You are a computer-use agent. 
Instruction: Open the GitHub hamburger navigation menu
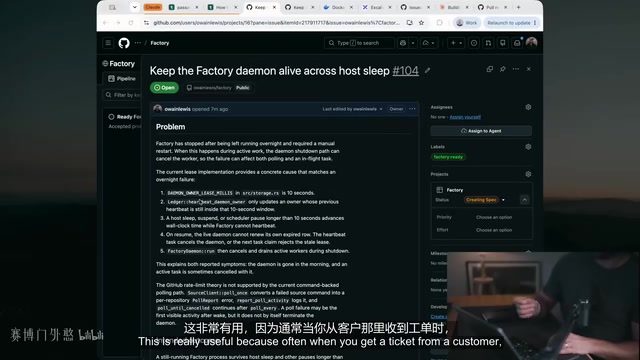tap(108, 43)
